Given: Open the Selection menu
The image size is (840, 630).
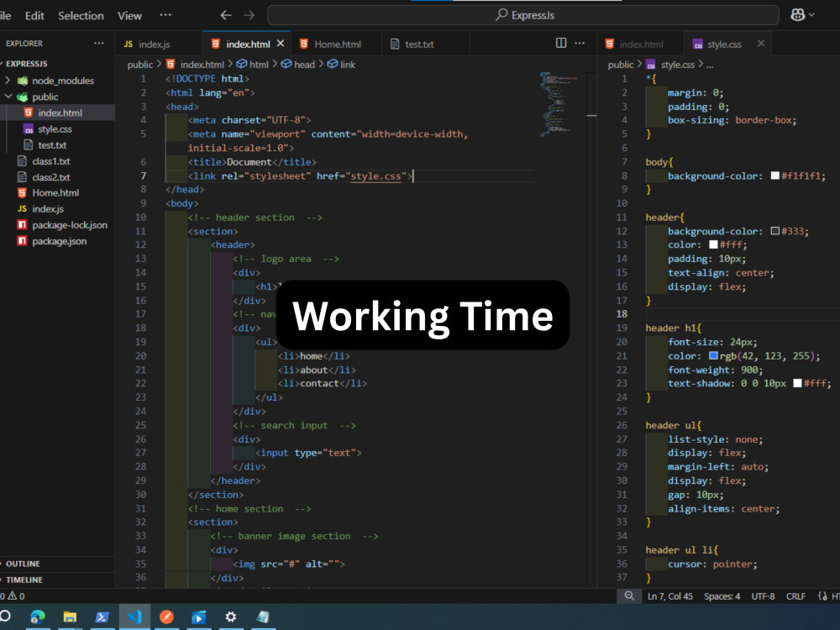Looking at the screenshot, I should 81,15.
